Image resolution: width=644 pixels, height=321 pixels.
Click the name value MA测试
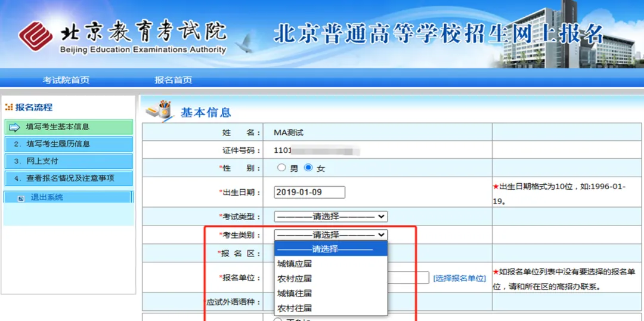(289, 133)
